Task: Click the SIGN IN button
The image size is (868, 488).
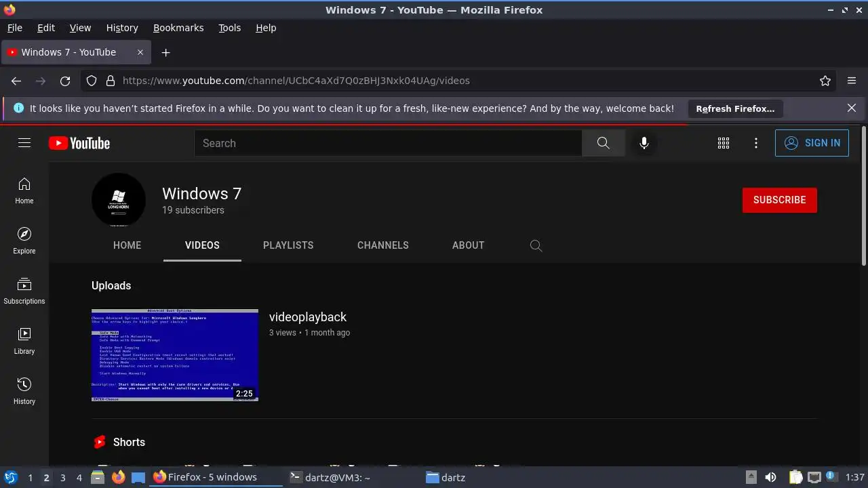Action: point(812,143)
